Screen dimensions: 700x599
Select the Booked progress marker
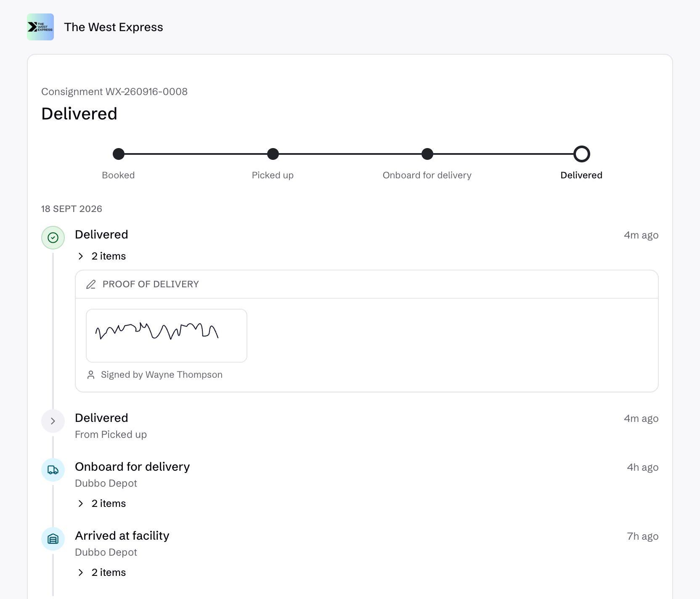point(119,154)
